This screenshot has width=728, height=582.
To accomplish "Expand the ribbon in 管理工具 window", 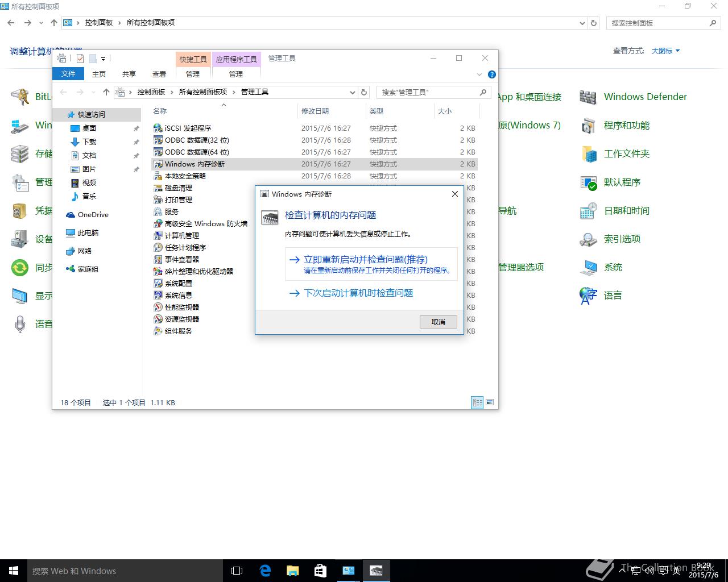I will click(x=479, y=74).
